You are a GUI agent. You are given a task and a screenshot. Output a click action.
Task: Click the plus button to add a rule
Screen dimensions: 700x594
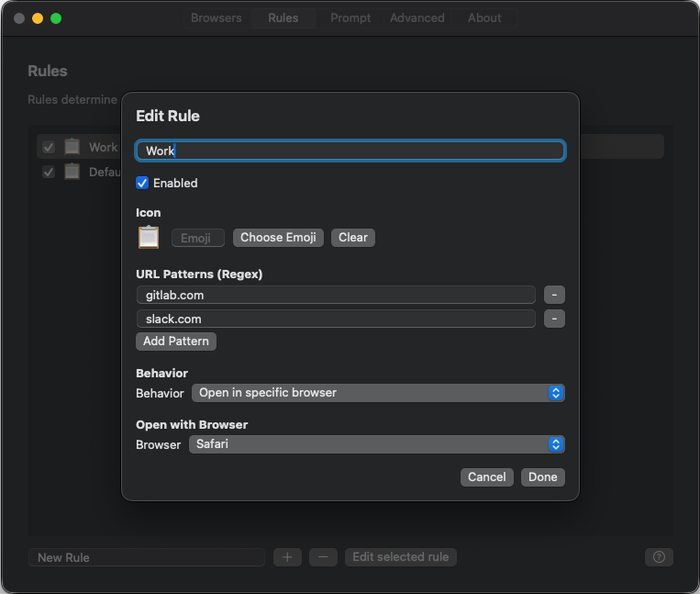click(x=287, y=557)
